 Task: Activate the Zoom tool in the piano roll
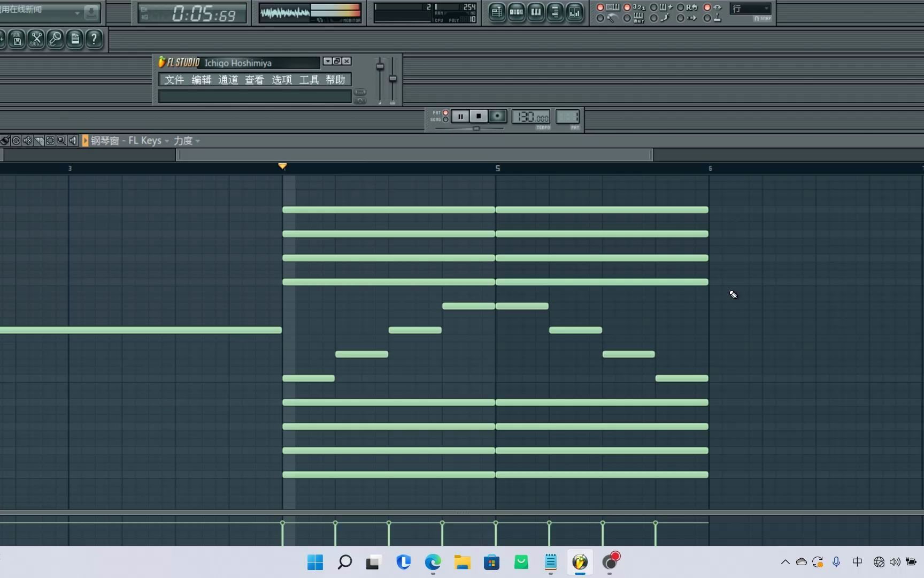[x=61, y=140]
